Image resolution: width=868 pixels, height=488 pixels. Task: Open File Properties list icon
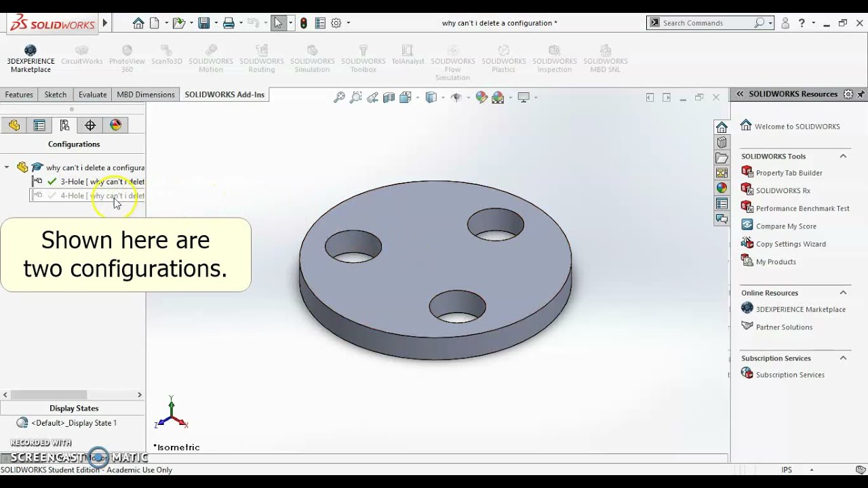pos(321,23)
